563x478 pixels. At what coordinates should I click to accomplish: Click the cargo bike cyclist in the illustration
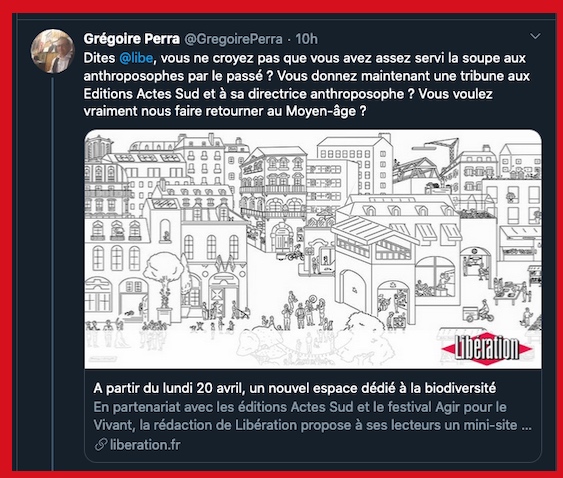tap(478, 312)
